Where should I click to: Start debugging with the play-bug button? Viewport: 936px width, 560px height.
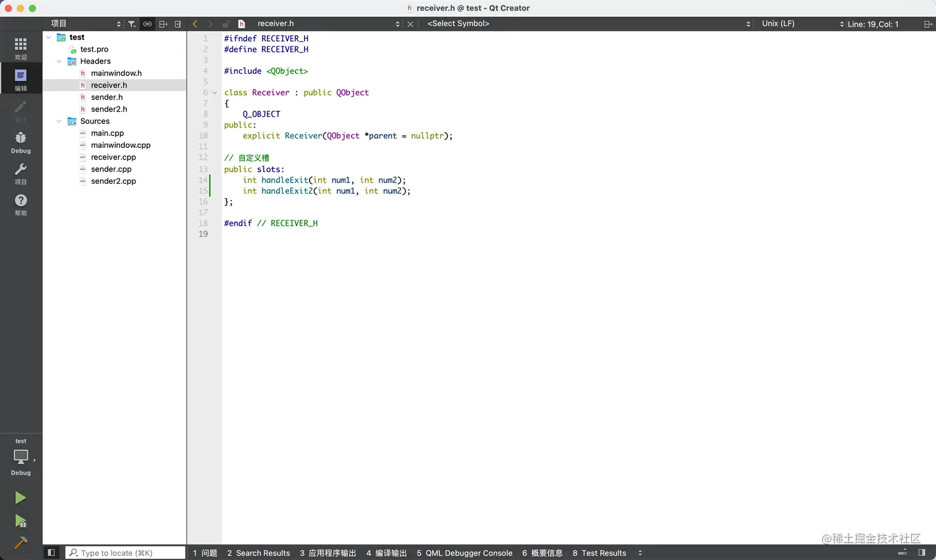click(x=20, y=521)
